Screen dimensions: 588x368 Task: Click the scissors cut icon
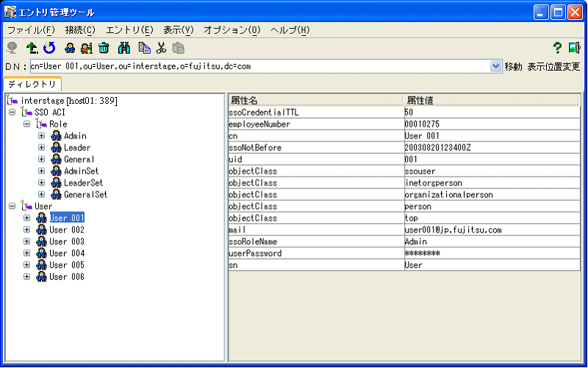[x=161, y=48]
